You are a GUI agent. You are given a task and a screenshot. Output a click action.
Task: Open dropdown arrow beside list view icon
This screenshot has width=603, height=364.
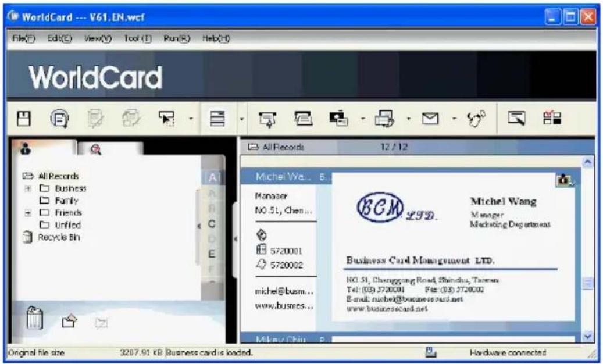click(242, 119)
